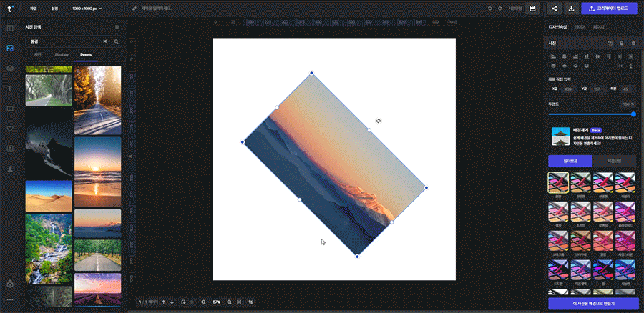
Task: Open the File menu in top bar
Action: (x=34, y=9)
